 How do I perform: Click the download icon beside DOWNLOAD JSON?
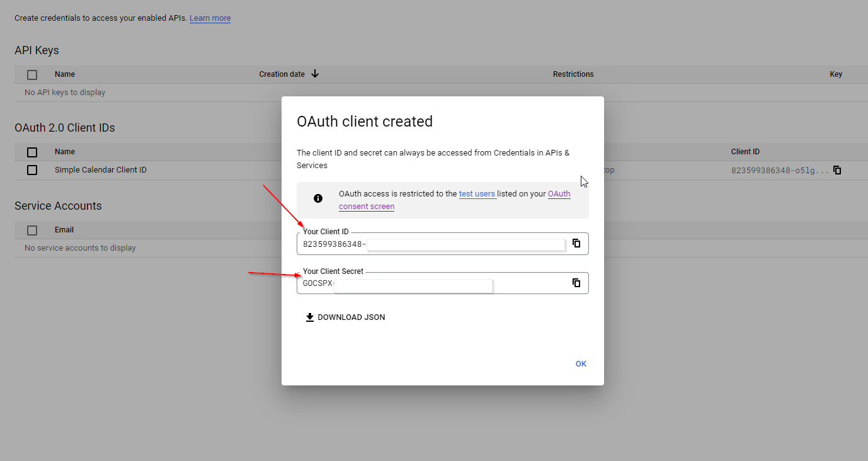tap(310, 317)
